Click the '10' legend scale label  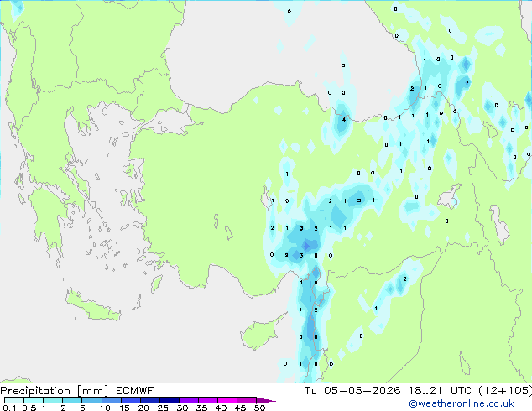pyautogui.click(x=105, y=408)
